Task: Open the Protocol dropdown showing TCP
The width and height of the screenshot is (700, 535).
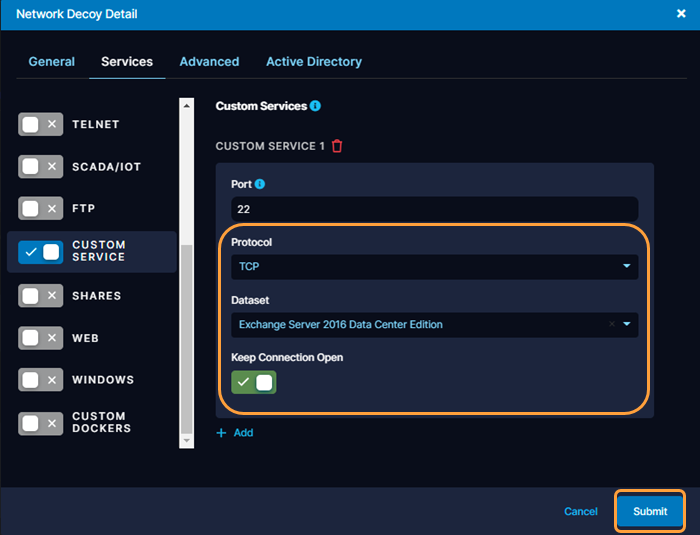Action: (434, 267)
